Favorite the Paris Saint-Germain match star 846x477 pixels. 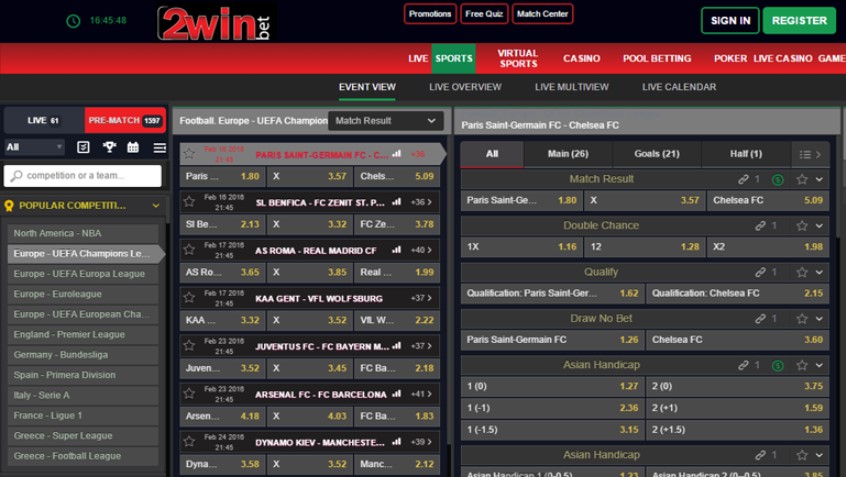(x=189, y=154)
